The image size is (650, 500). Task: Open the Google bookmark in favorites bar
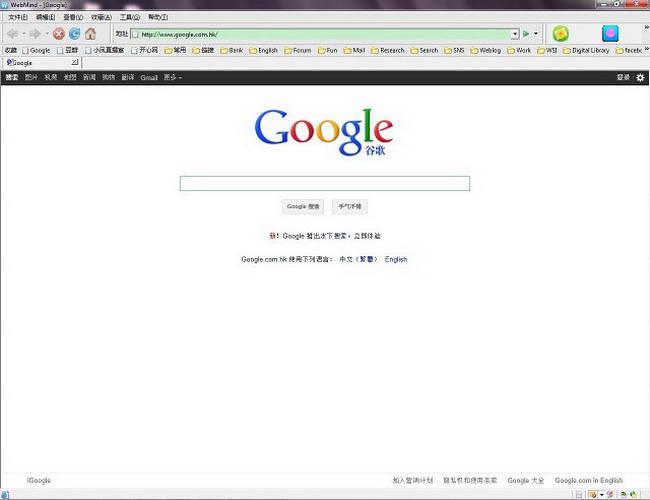click(36, 51)
